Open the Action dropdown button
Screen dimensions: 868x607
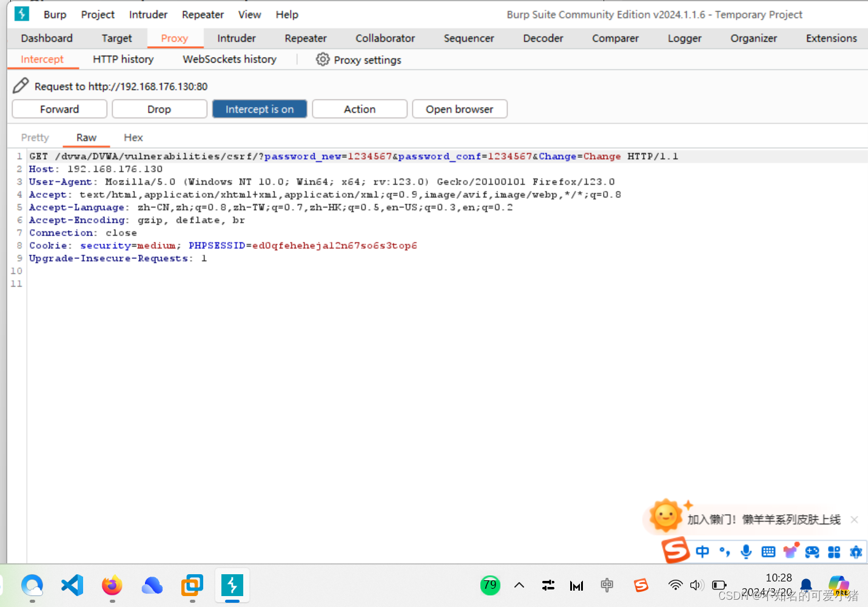360,109
